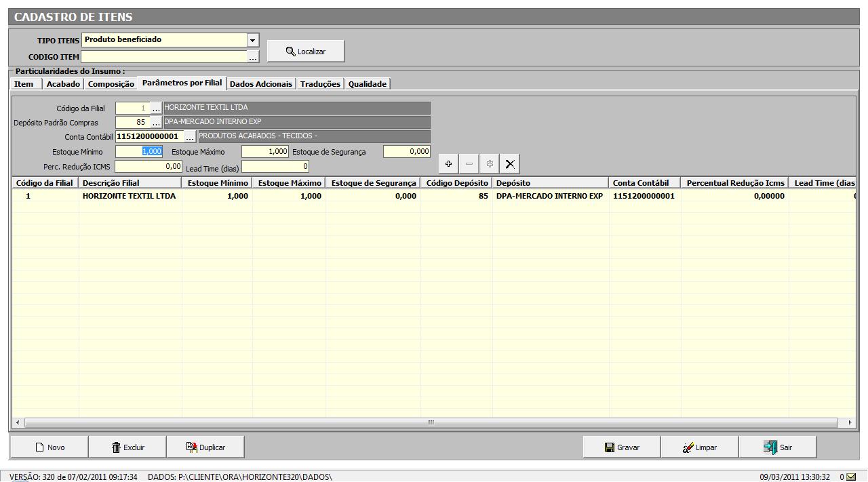Go to the Qualidade tab

coord(368,84)
